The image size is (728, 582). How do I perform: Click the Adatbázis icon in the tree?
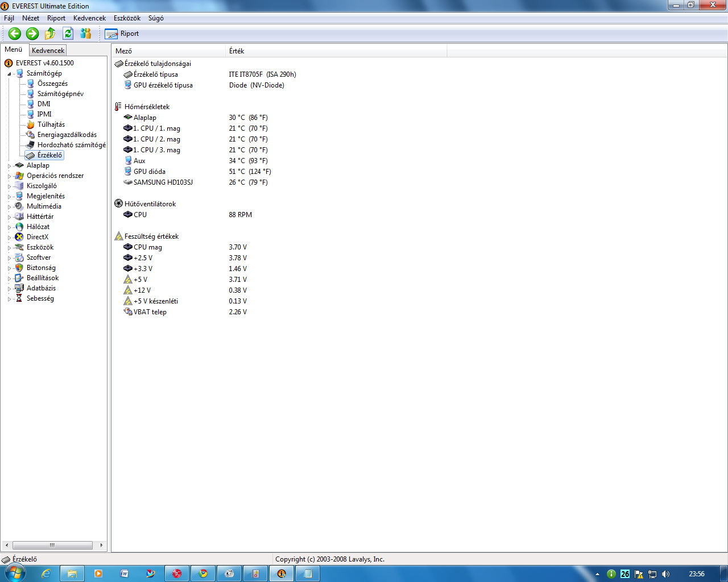[19, 288]
